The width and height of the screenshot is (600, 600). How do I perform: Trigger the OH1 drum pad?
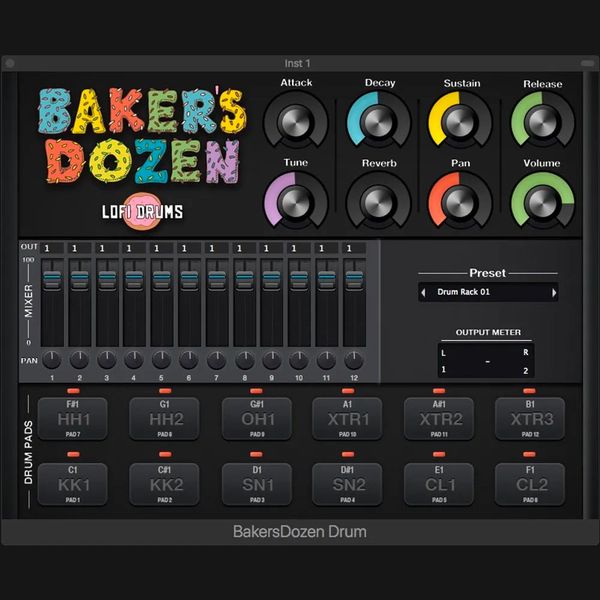(x=257, y=419)
